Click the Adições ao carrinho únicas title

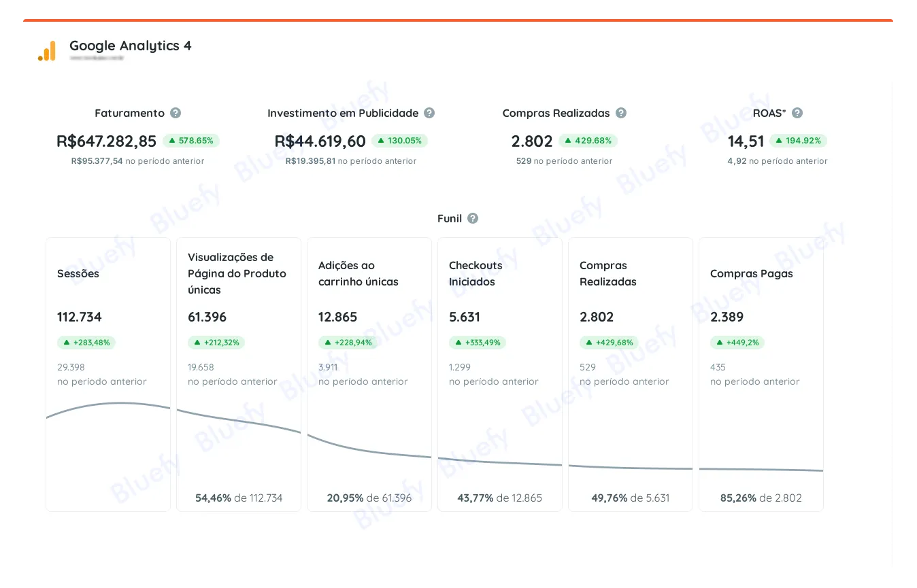click(359, 273)
